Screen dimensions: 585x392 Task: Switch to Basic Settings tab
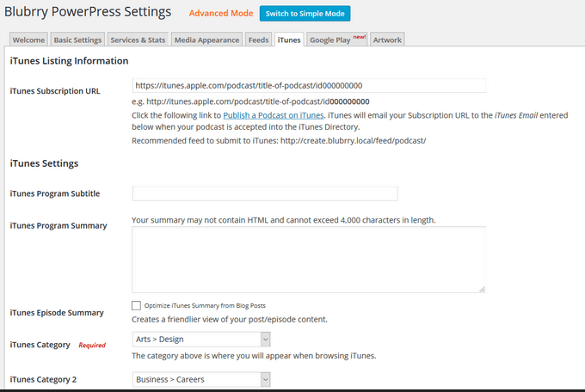[x=77, y=40]
